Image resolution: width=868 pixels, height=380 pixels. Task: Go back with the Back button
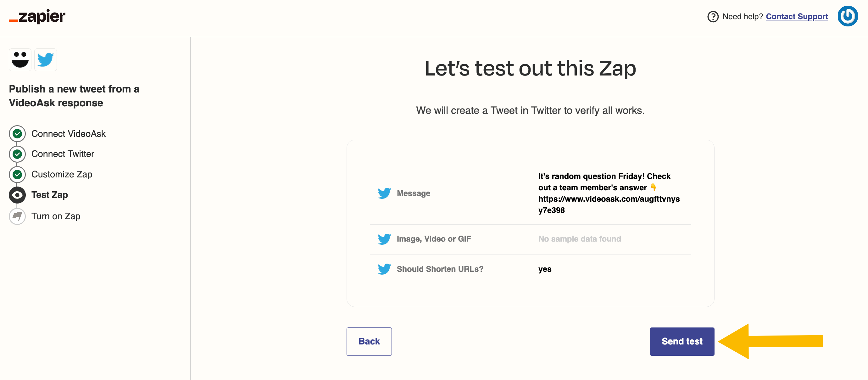[369, 341]
